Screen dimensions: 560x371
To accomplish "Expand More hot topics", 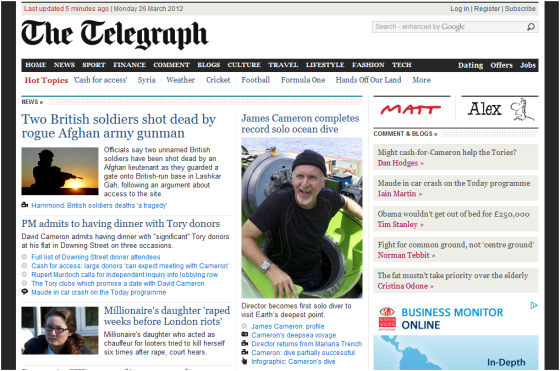I will (421, 80).
